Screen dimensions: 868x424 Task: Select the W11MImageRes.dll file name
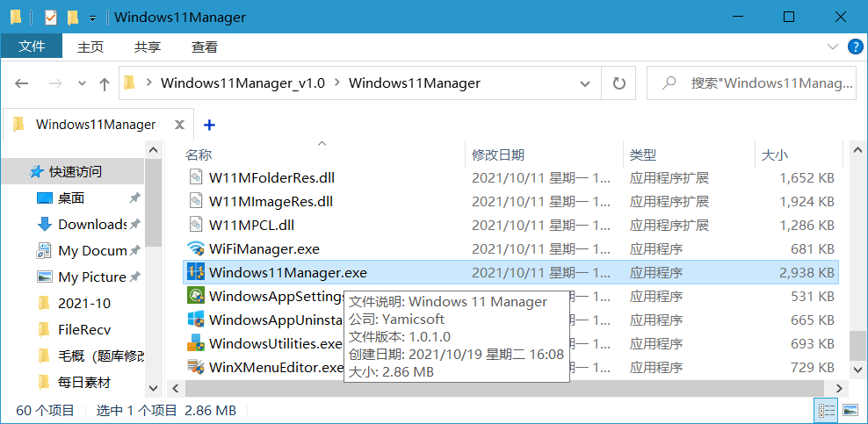(271, 201)
